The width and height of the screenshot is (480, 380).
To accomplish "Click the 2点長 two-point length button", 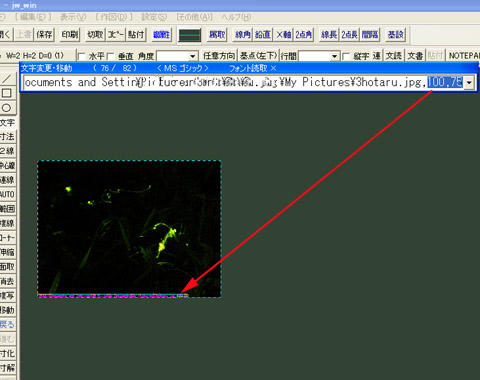I will 350,34.
